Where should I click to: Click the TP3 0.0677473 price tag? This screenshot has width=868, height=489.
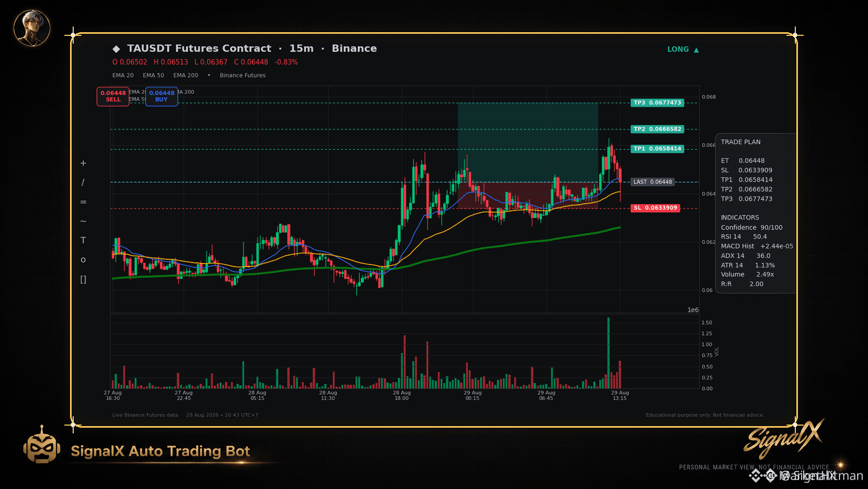pos(657,103)
